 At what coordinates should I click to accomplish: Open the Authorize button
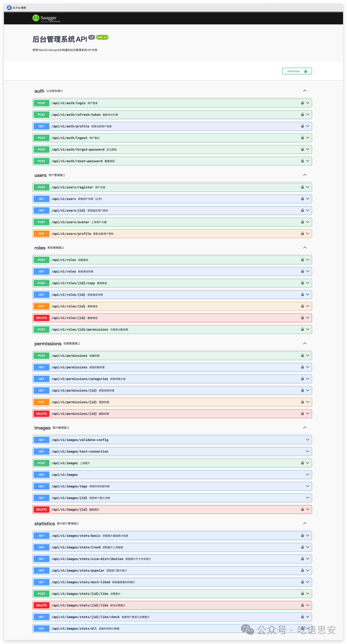pos(297,71)
